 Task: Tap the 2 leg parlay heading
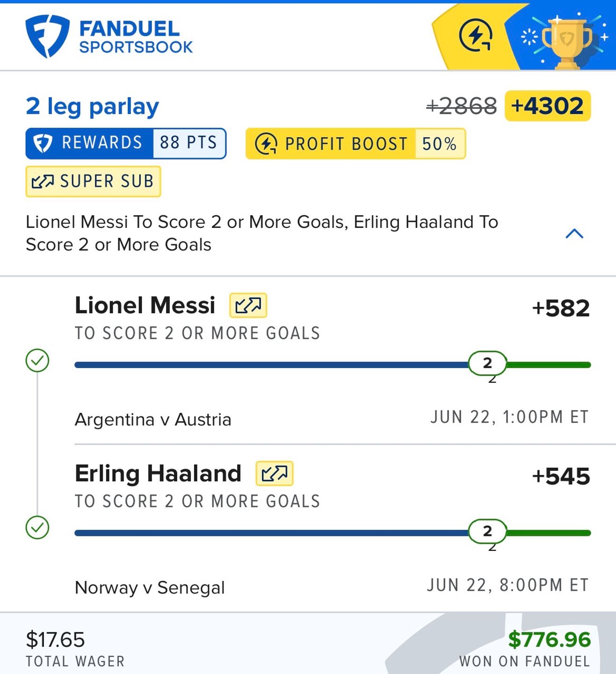point(93,107)
